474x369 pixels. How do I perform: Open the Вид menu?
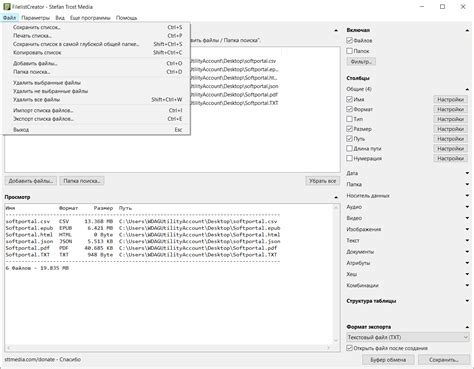(x=60, y=18)
